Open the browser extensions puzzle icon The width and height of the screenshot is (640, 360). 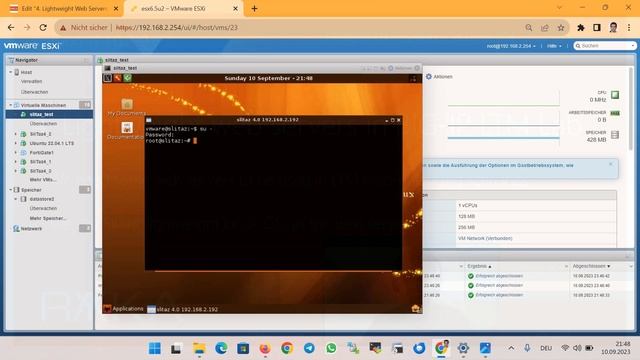click(580, 28)
